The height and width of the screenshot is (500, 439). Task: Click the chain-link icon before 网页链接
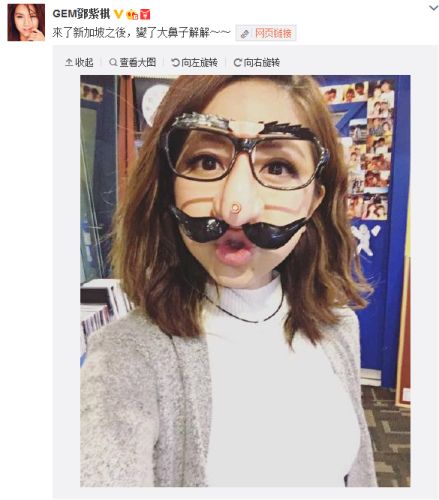click(245, 34)
